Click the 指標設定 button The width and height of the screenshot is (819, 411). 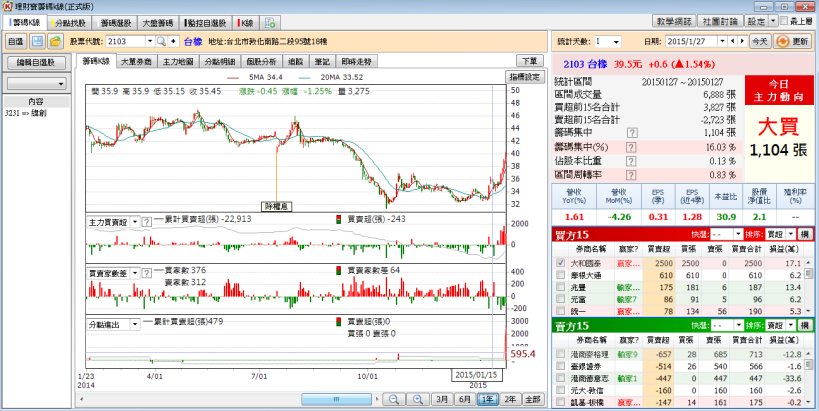tap(524, 76)
